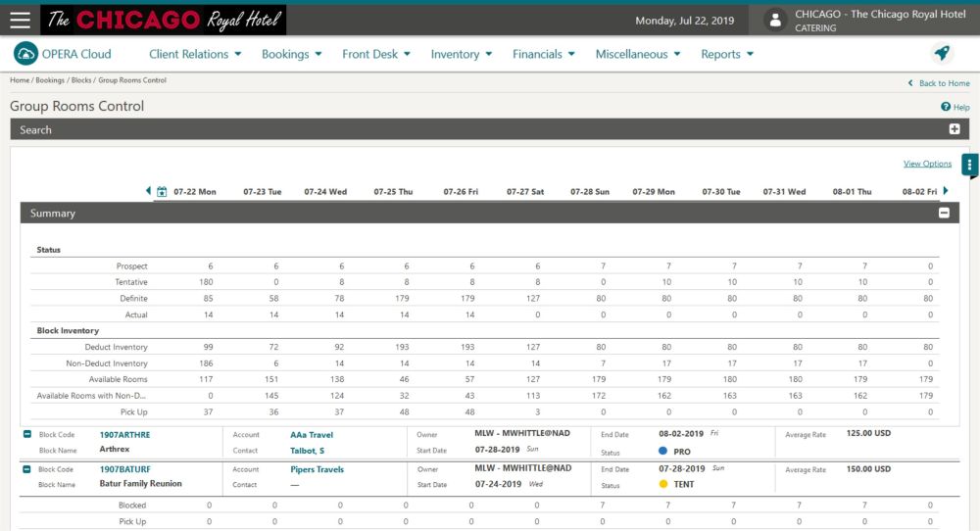Screen dimensions: 980x531
Task: Open the Inventory menu
Action: [462, 54]
